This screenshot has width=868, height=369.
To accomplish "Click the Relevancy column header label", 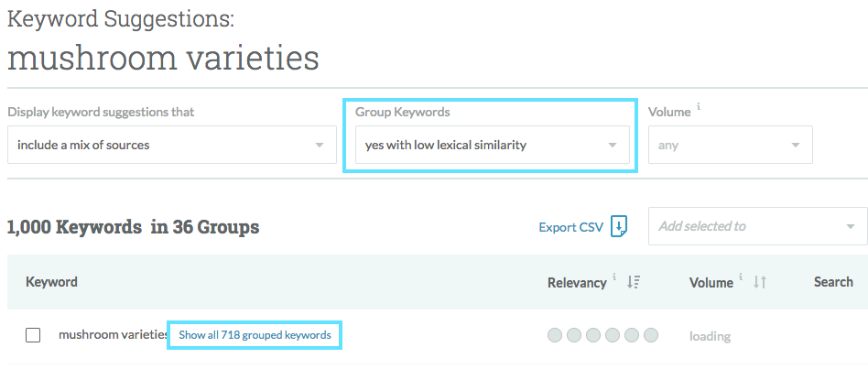I will tap(577, 283).
